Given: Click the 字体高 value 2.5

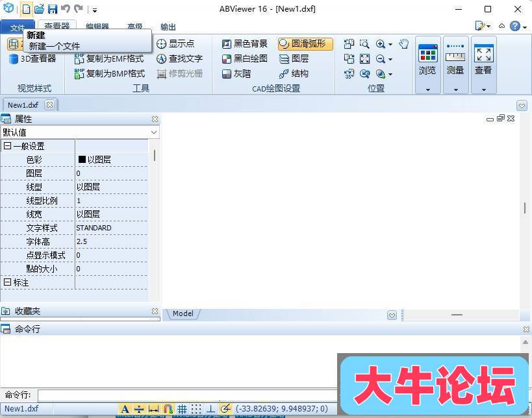Looking at the screenshot, I should pyautogui.click(x=82, y=241).
